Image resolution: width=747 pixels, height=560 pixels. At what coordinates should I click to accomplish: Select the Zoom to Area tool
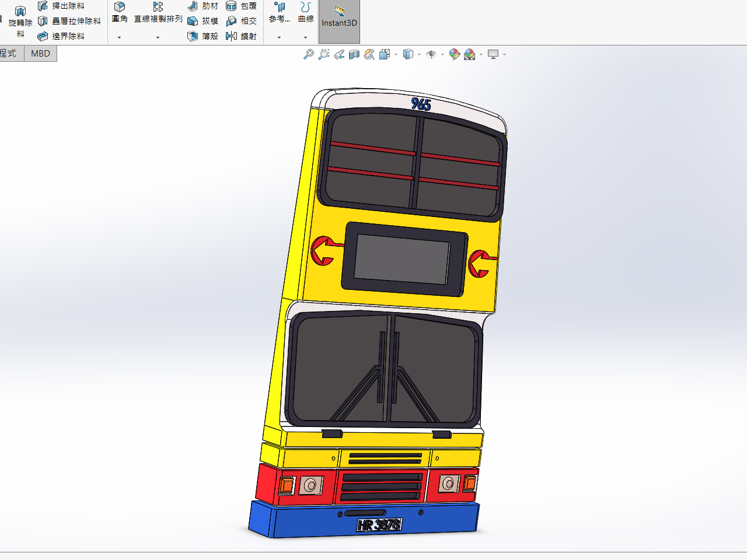(324, 54)
